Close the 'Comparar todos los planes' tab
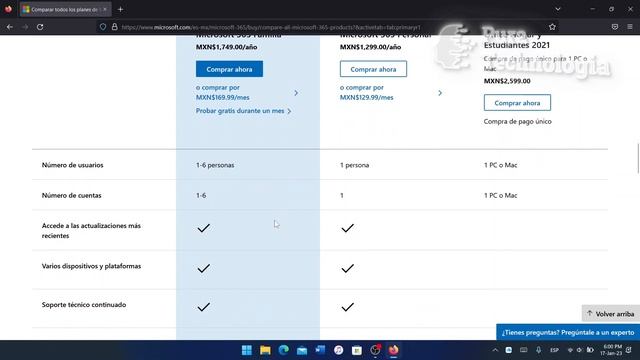The height and width of the screenshot is (360, 640). click(x=105, y=9)
